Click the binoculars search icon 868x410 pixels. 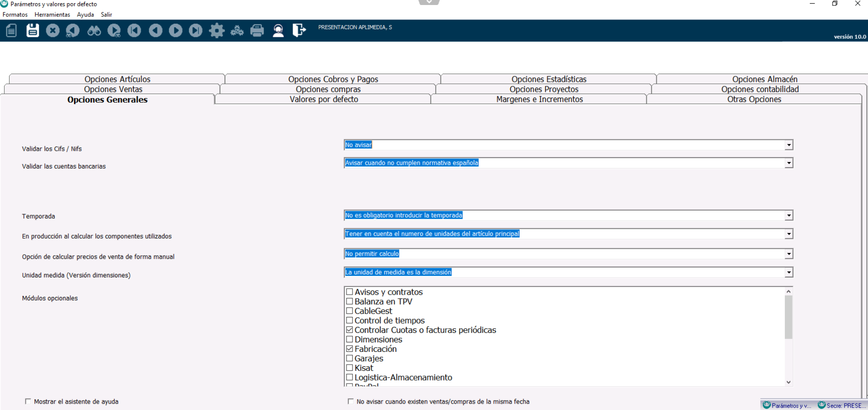pyautogui.click(x=94, y=30)
